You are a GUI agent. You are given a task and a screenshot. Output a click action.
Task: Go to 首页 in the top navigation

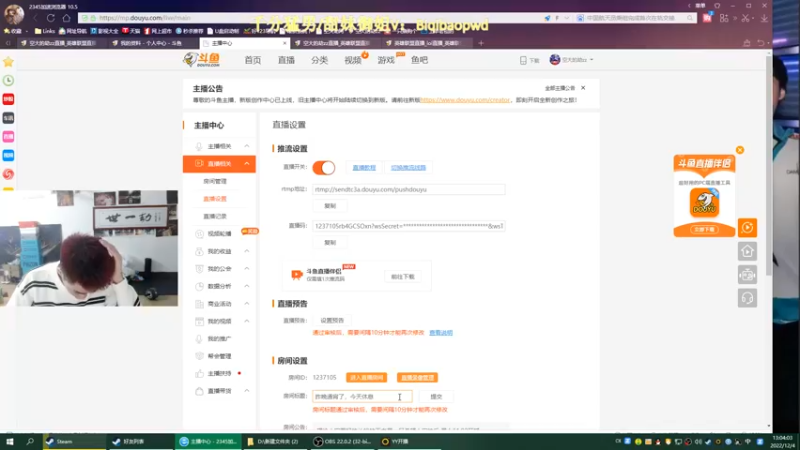(x=253, y=60)
